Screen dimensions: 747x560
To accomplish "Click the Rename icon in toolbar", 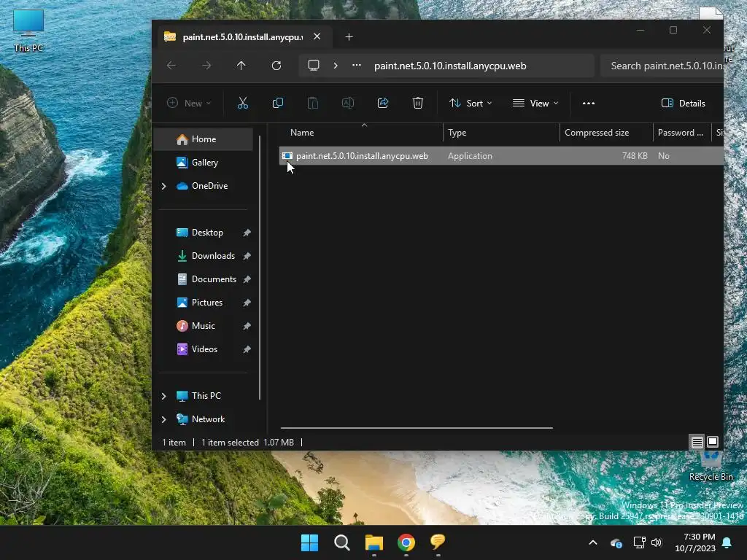I will click(348, 103).
